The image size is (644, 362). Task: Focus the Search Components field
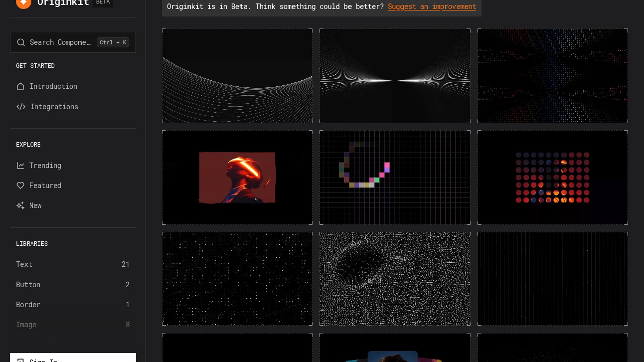coord(73,42)
